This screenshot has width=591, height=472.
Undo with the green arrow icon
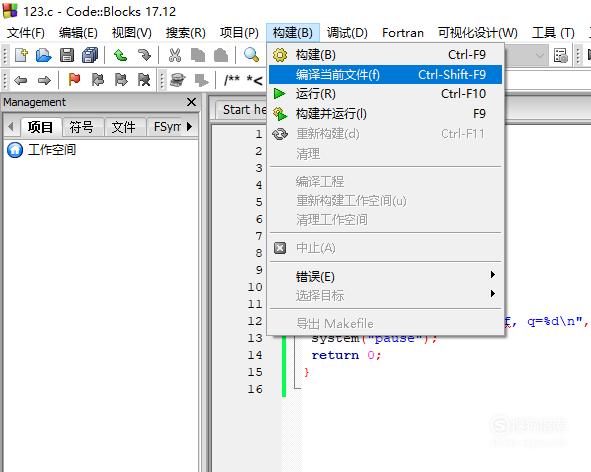[121, 55]
